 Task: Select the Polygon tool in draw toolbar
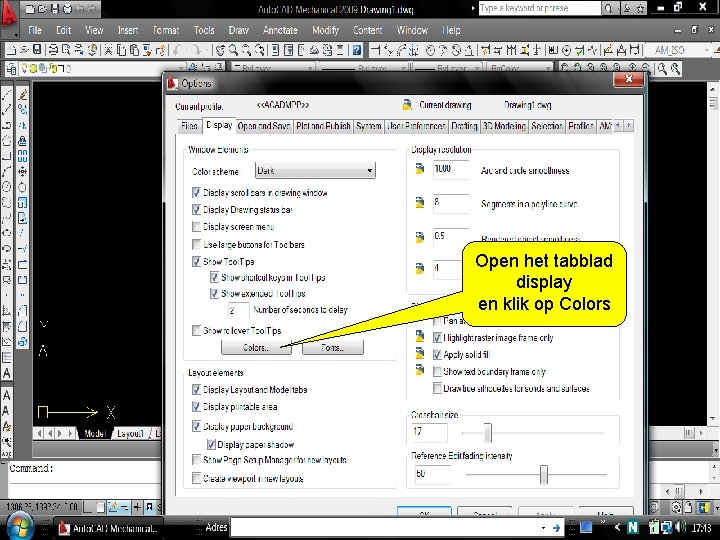[7, 140]
